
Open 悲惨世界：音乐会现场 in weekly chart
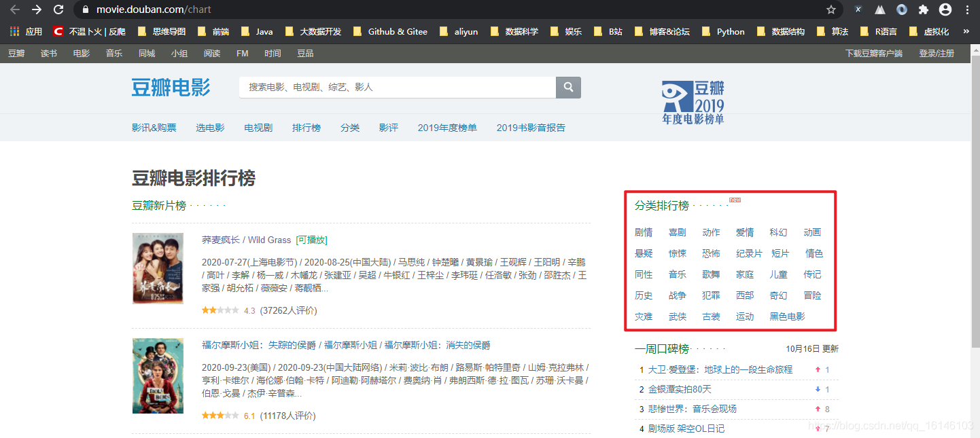tap(693, 409)
